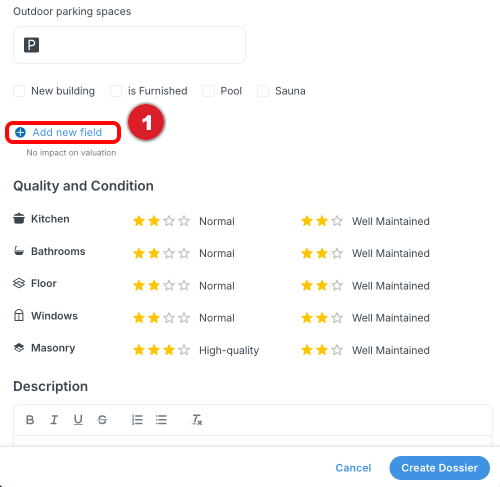This screenshot has width=500, height=487.
Task: Click the plus icon beside Add new field
Action: point(20,132)
